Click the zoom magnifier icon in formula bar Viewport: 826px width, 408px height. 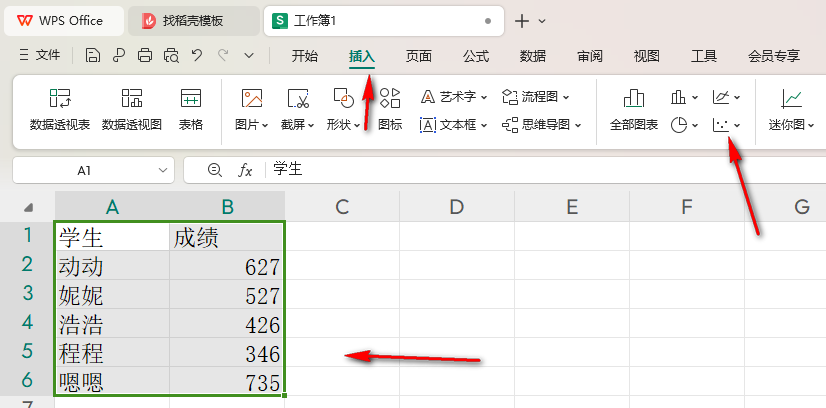pyautogui.click(x=214, y=170)
